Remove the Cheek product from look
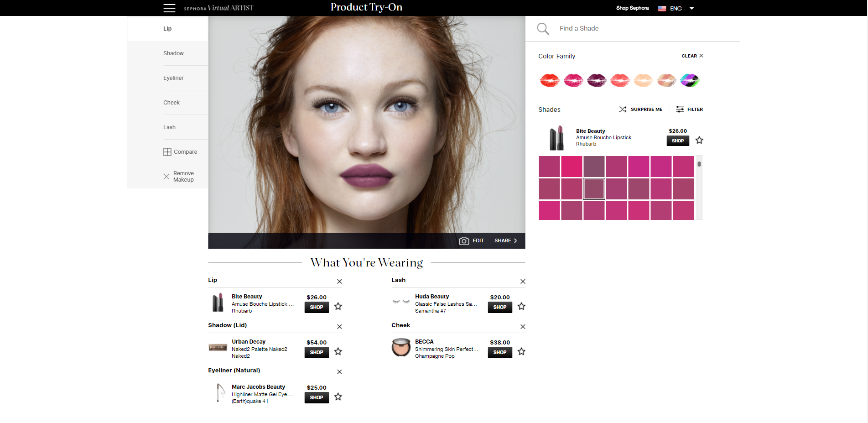Screen dimensions: 868x423 (x=523, y=327)
